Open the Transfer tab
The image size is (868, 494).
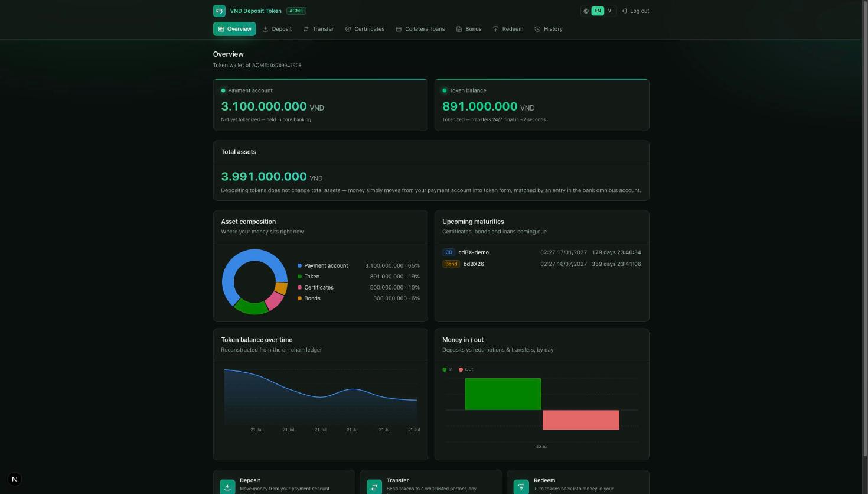[x=318, y=29]
